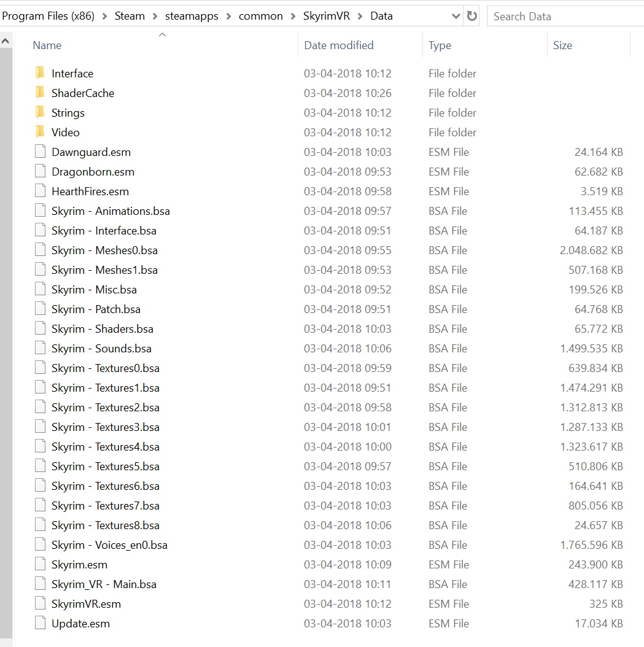Click the 325 KB size value

coord(606,603)
